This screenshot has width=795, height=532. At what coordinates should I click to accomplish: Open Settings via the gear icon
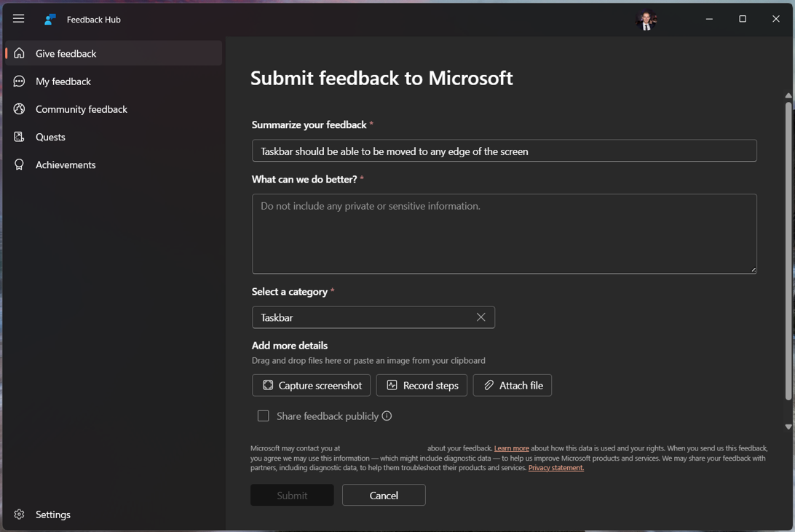(x=20, y=515)
